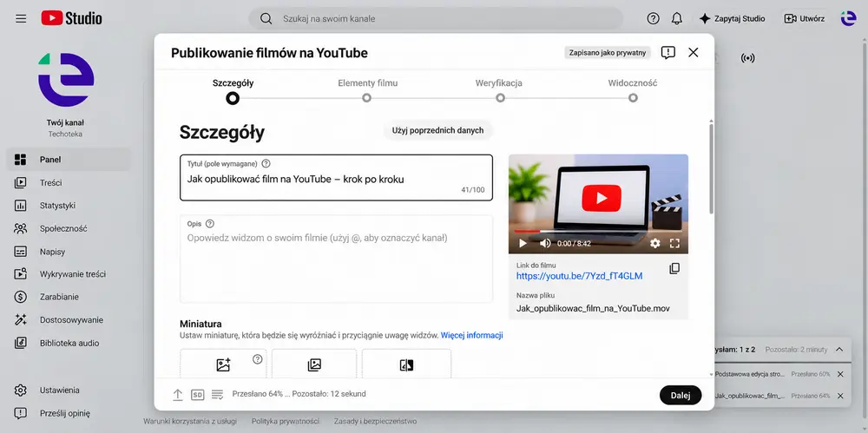Click the title input field
868x433 pixels.
point(336,178)
